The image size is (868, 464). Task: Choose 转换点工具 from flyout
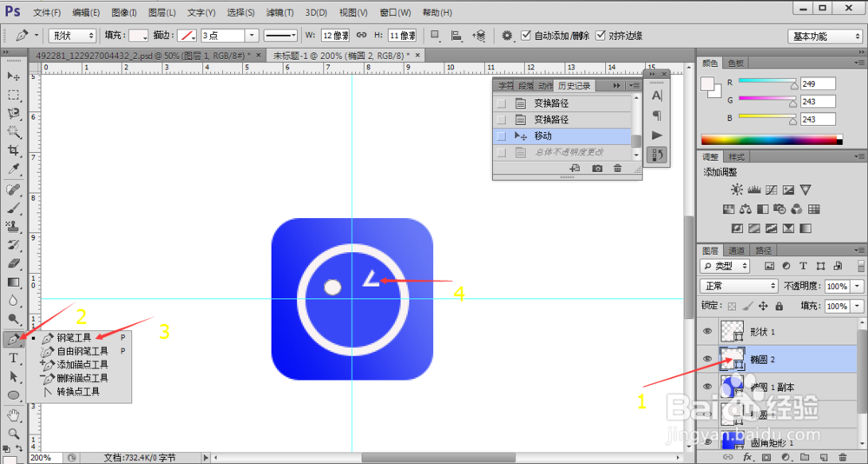point(79,391)
